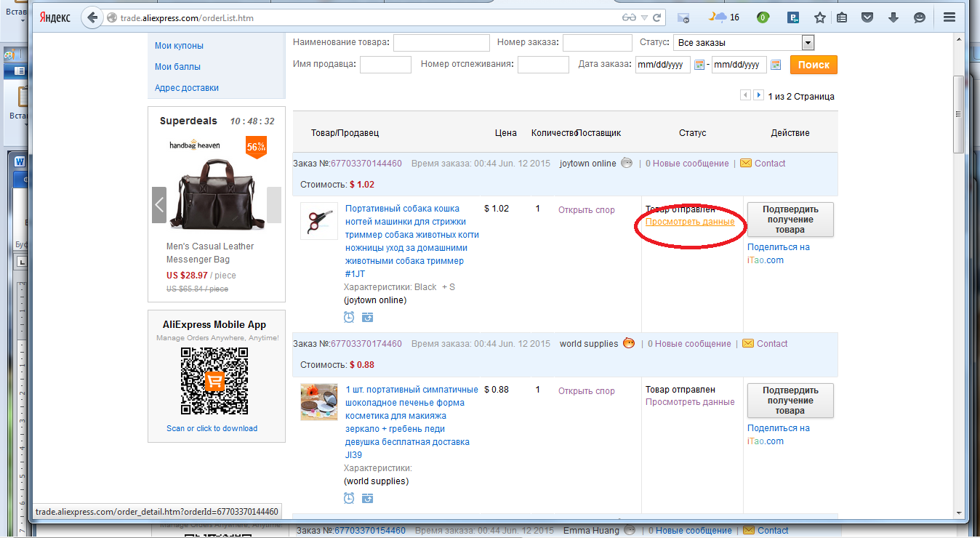Open calendar picker for the start order date
This screenshot has height=538, width=980.
click(x=699, y=65)
